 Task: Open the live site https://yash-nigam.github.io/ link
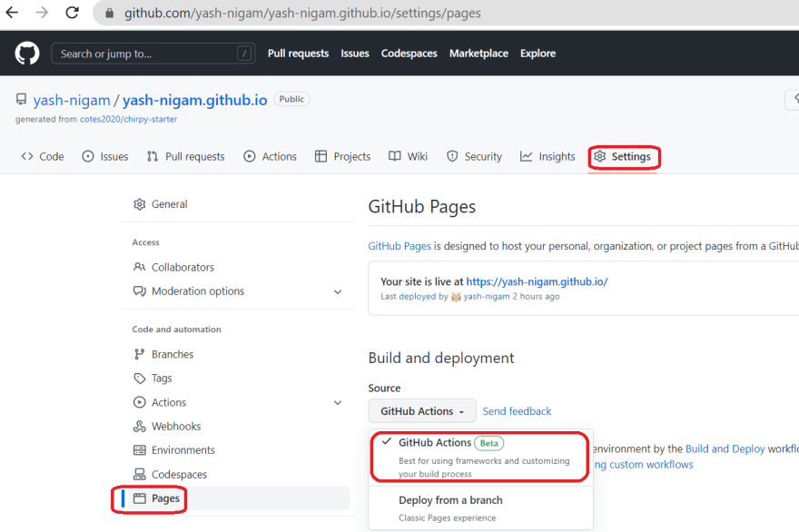click(x=537, y=281)
